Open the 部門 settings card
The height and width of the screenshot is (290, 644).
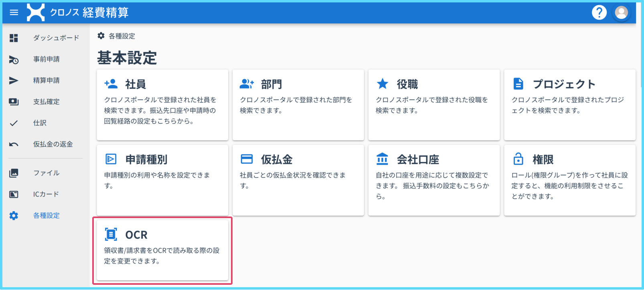[x=298, y=104]
